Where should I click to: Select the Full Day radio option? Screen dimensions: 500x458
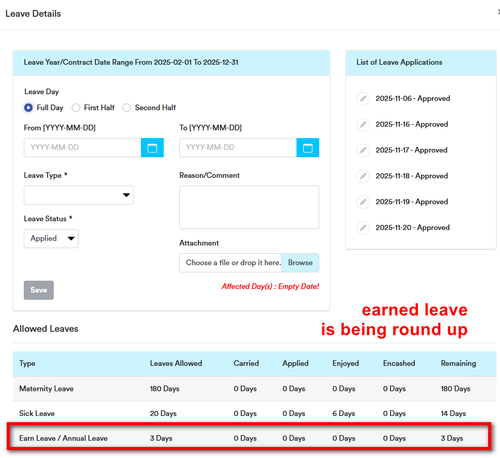coord(28,108)
